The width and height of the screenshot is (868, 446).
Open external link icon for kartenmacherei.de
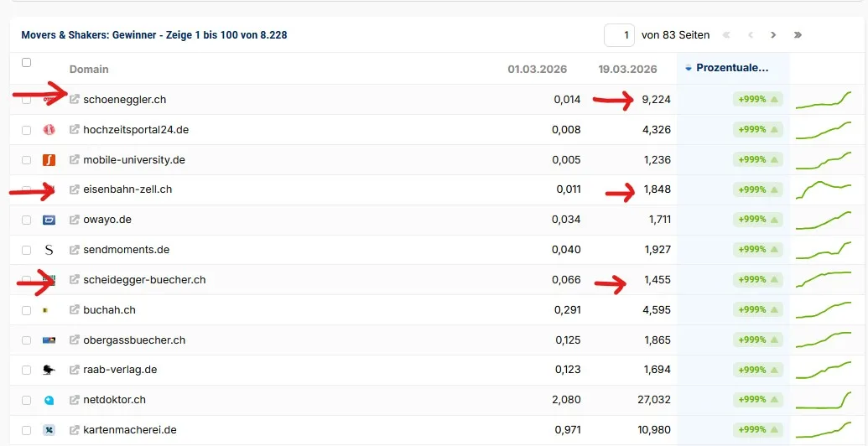pos(74,430)
